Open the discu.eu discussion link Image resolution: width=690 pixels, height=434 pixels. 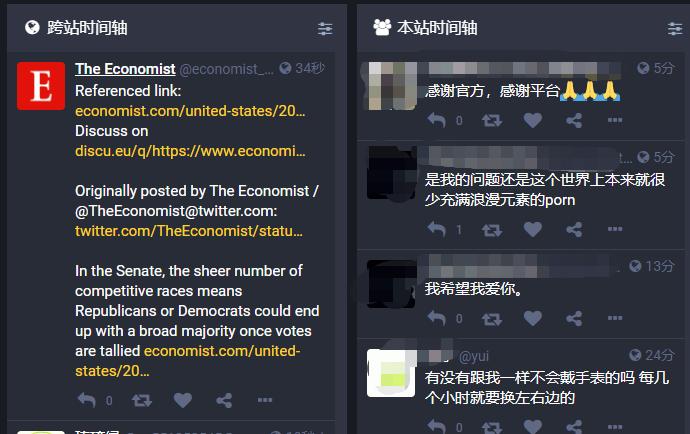click(190, 151)
